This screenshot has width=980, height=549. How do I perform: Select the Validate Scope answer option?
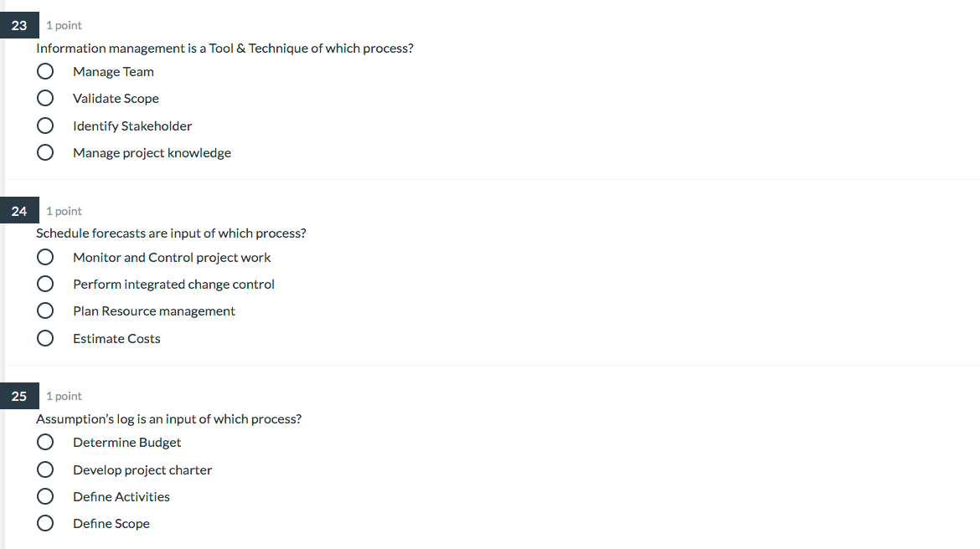(44, 98)
